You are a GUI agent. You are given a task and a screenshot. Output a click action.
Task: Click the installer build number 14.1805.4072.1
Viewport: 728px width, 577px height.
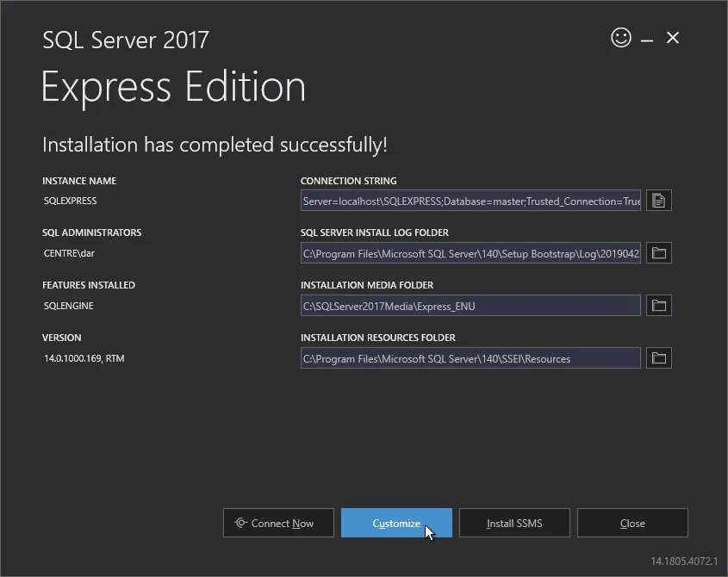click(684, 561)
